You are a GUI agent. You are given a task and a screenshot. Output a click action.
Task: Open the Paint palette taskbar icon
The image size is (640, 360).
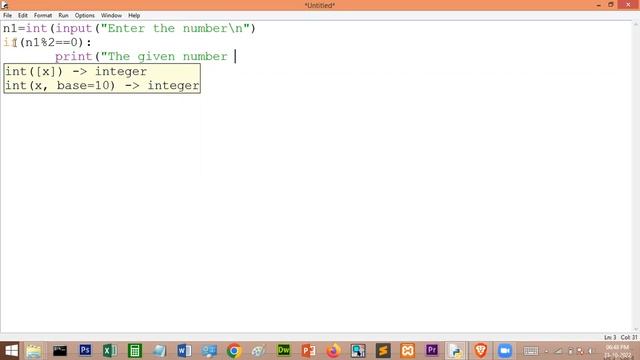point(258,351)
